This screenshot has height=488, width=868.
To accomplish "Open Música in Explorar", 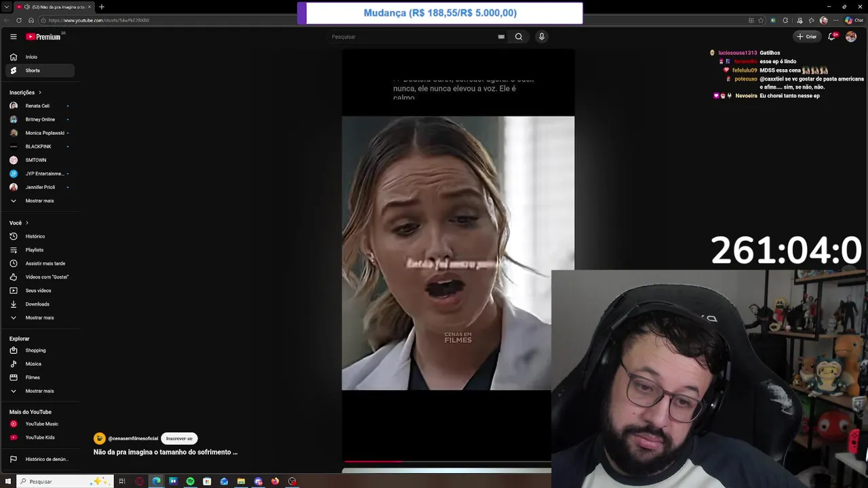I will (39, 364).
